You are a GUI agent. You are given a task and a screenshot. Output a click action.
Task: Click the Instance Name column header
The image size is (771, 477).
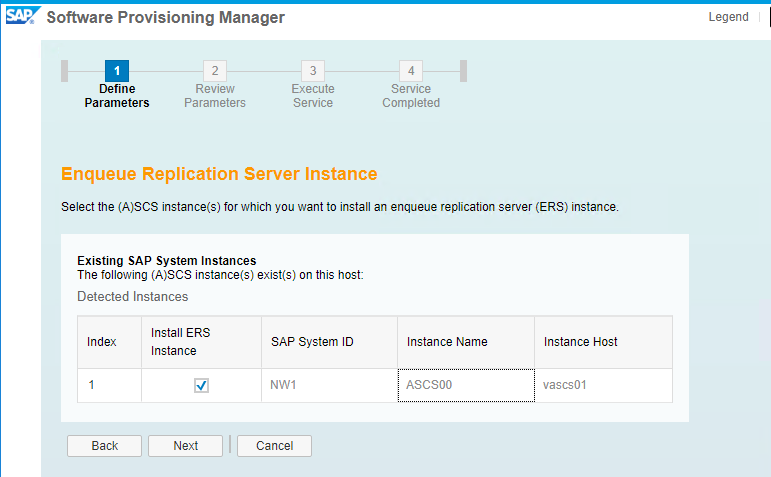pos(466,342)
